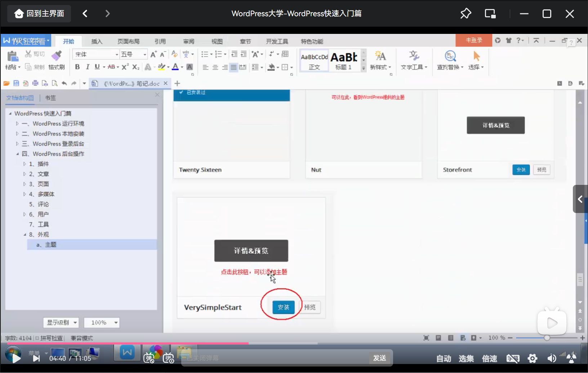Toggle subscript X₂
The image size is (588, 373).
point(135,67)
